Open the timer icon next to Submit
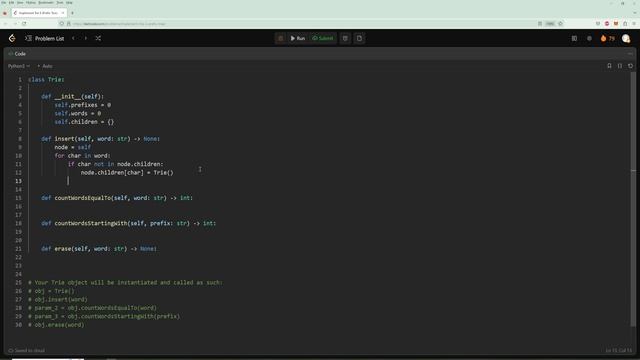 click(x=345, y=38)
